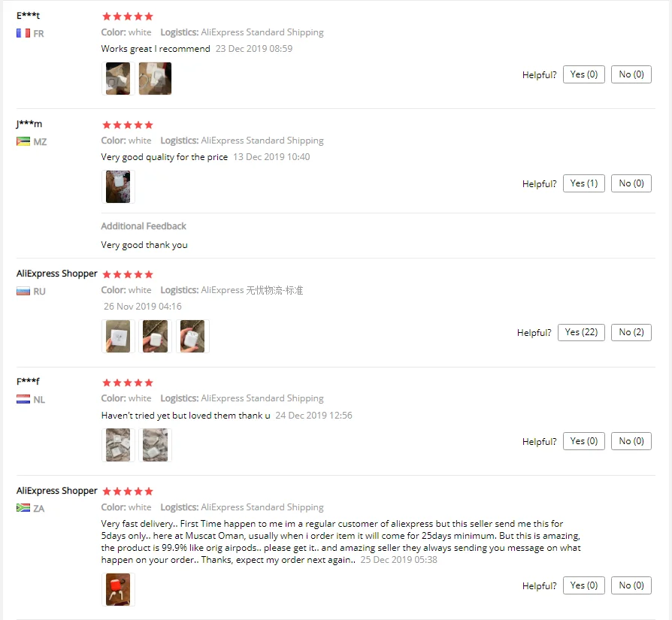Vote No (0) on E***t's review
The image size is (672, 620).
tap(631, 74)
